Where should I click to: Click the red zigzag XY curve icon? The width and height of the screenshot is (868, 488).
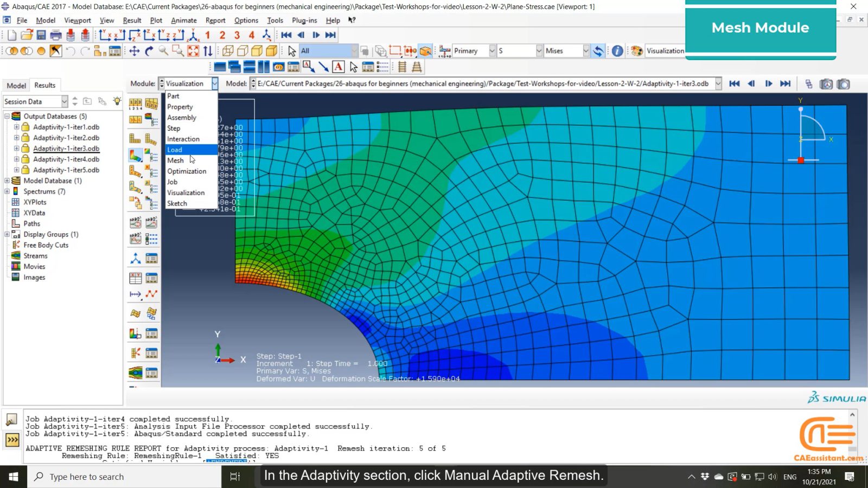[x=151, y=294]
